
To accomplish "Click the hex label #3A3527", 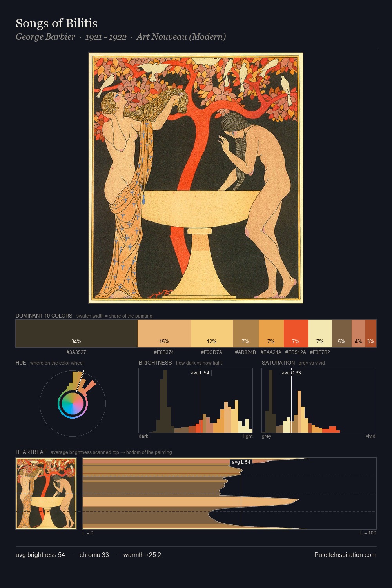I will pyautogui.click(x=76, y=352).
